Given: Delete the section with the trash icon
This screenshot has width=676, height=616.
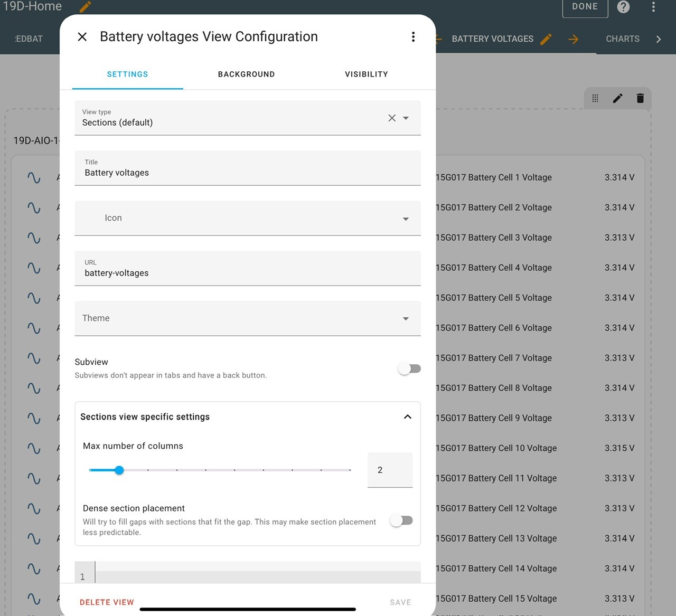Looking at the screenshot, I should pos(640,98).
